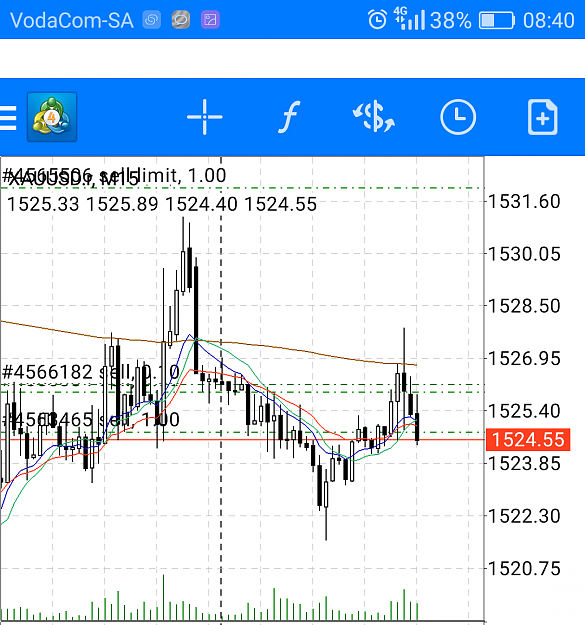Open the indicators list (f icon)
This screenshot has width=585, height=625.
289,117
